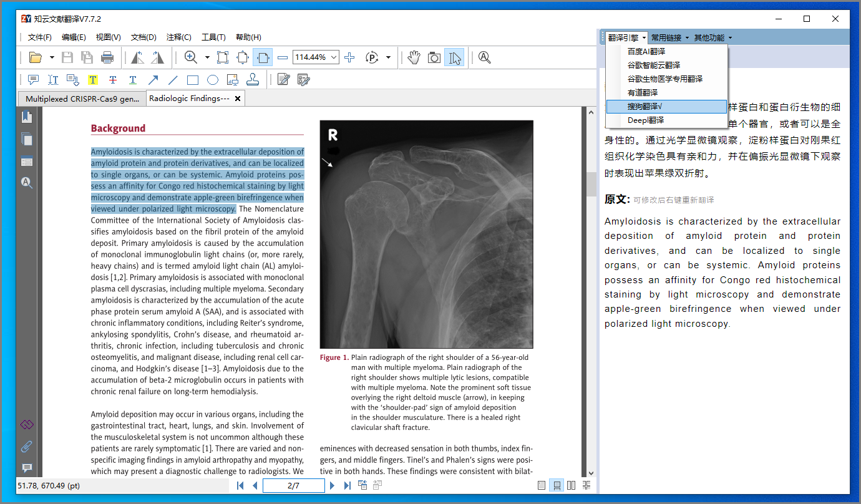Toggle fit page width view
Image resolution: width=861 pixels, height=504 pixels.
coord(263,57)
